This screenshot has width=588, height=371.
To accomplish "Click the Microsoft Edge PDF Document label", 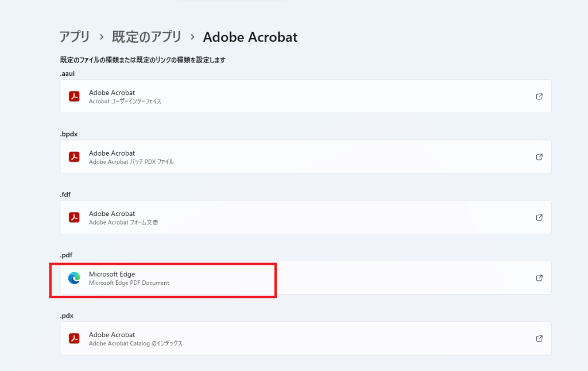I will (129, 283).
